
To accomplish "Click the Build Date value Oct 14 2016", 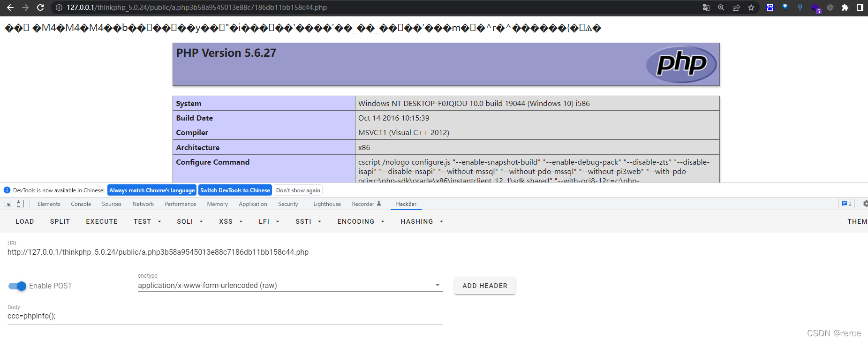I will [394, 118].
